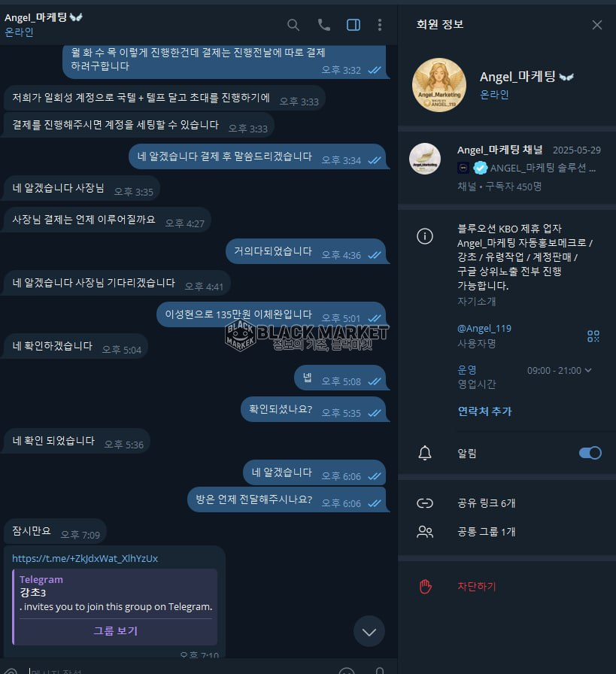Close the 회원 정보 panel
This screenshot has height=674, width=616.
[x=596, y=25]
